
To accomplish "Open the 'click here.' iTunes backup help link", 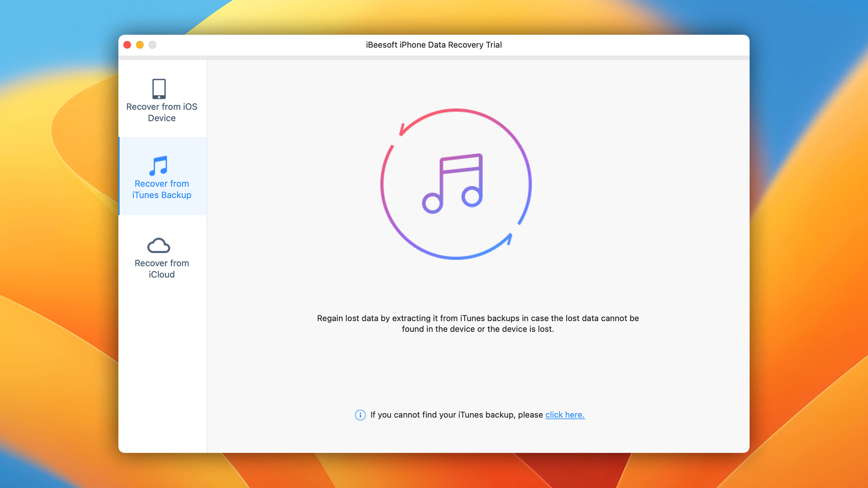I will pos(565,415).
